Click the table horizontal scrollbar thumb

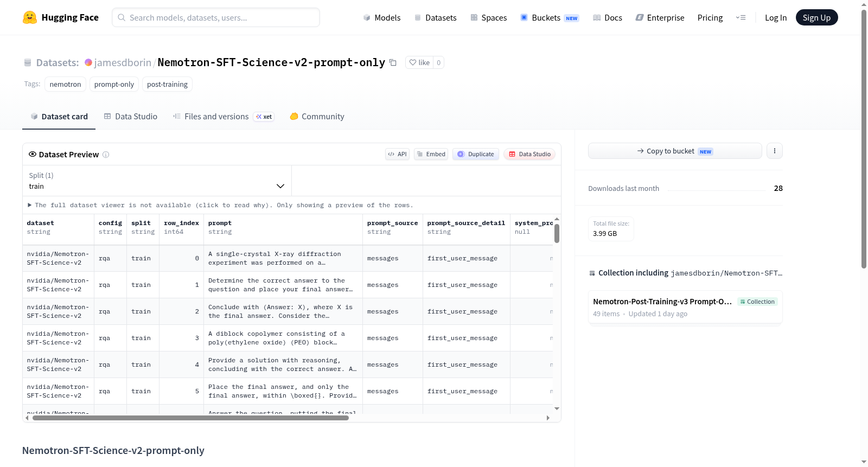click(x=190, y=418)
